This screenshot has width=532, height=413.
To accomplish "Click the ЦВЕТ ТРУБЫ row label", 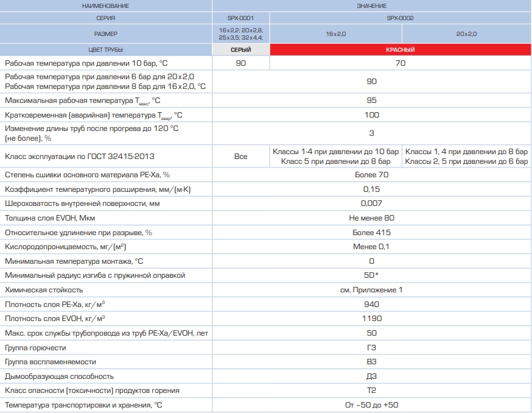I will coord(106,50).
